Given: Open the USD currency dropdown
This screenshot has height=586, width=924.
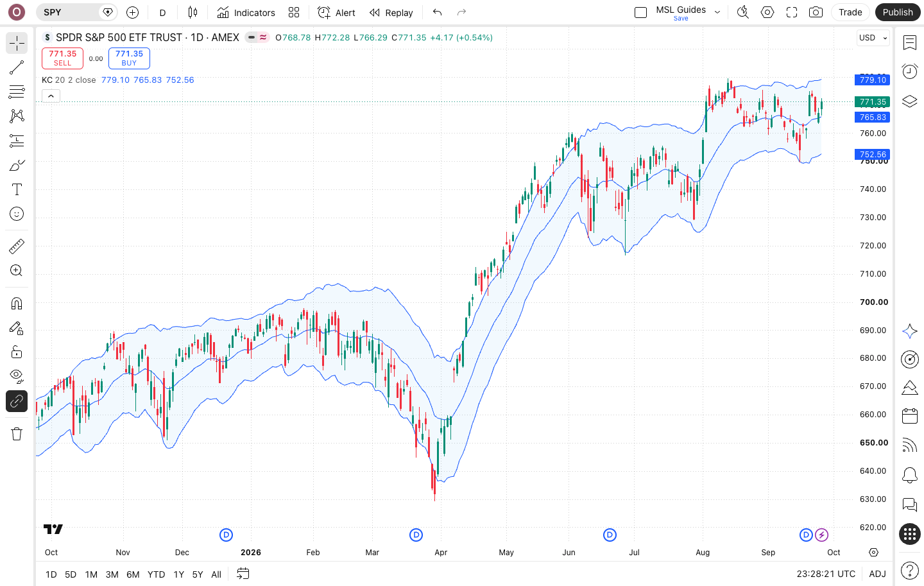Looking at the screenshot, I should (x=873, y=38).
